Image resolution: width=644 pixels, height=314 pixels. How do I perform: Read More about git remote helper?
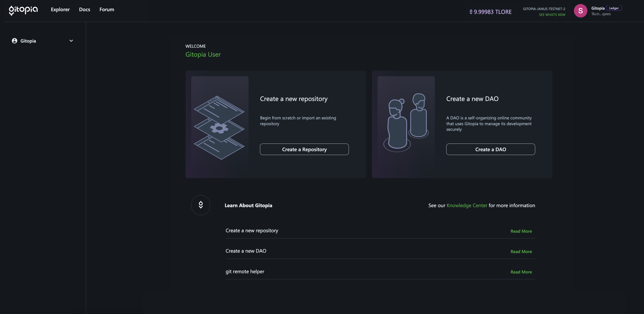pyautogui.click(x=521, y=272)
